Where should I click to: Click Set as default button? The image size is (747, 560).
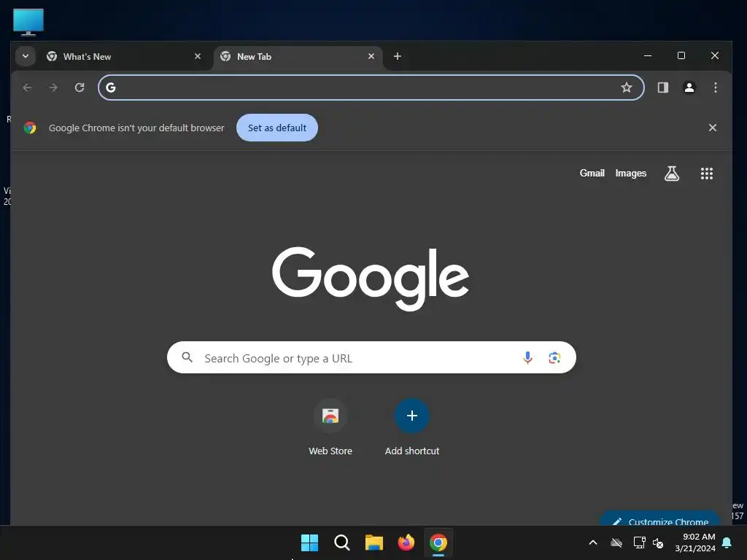click(276, 128)
